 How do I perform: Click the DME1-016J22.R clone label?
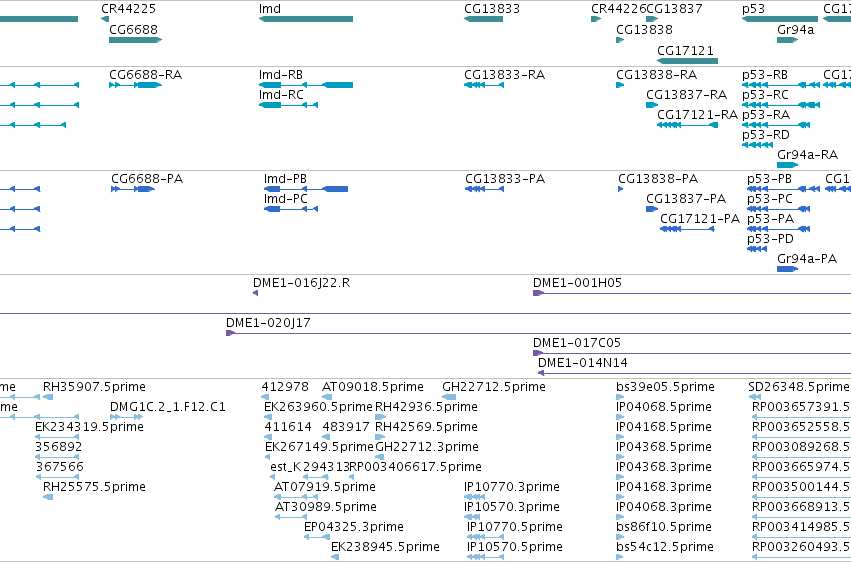pos(302,283)
